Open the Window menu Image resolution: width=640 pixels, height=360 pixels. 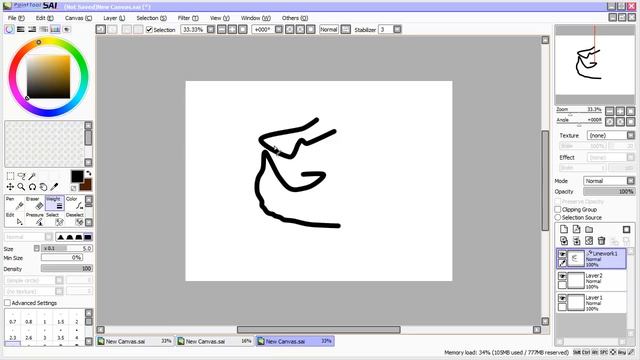(256, 18)
